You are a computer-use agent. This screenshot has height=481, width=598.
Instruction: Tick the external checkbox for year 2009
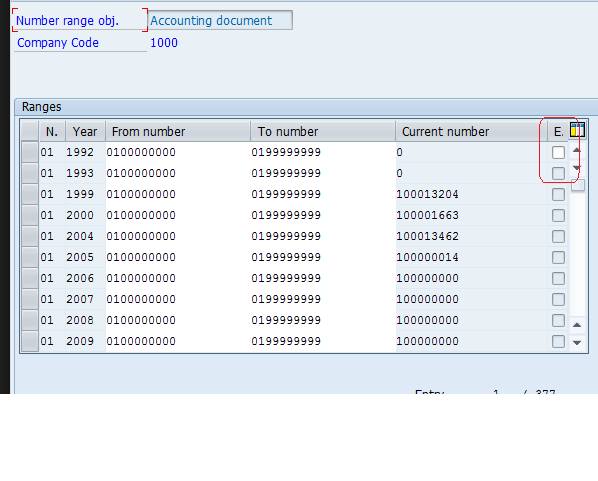point(558,341)
